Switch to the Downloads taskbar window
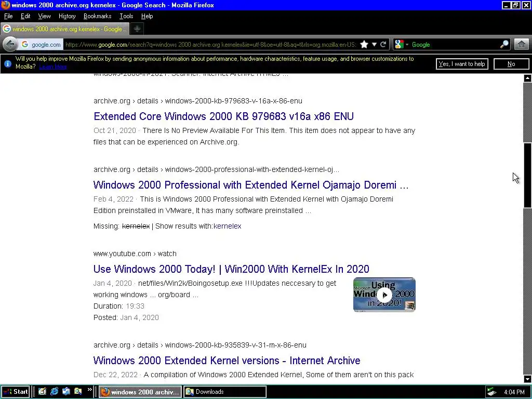This screenshot has width=532, height=399. coord(225,392)
